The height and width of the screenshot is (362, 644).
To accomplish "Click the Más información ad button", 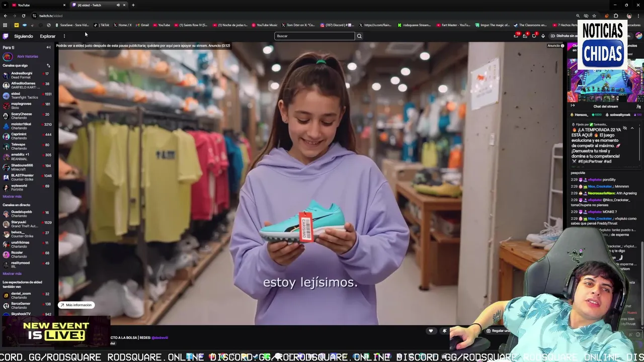I will 76,305.
